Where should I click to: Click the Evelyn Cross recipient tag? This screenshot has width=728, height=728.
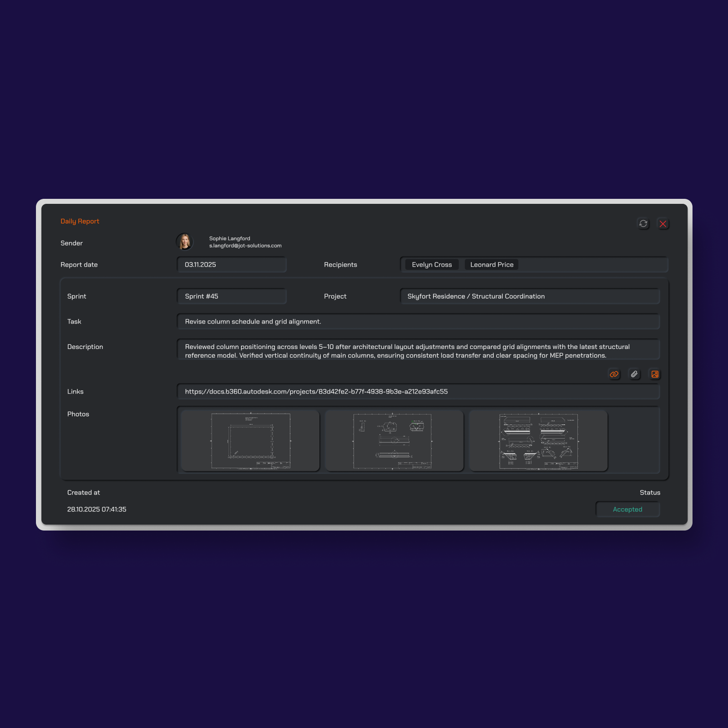431,265
